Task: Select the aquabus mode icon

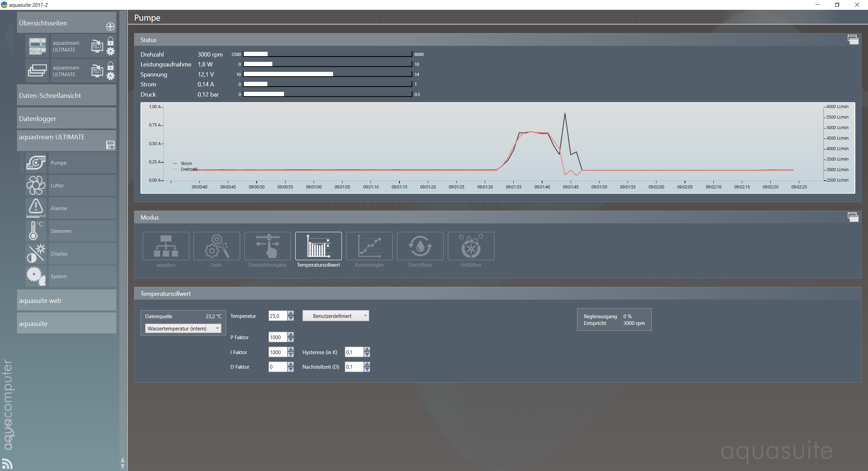Action: pyautogui.click(x=166, y=246)
